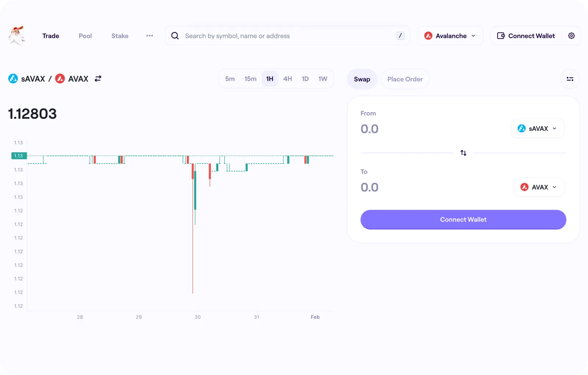This screenshot has height=375, width=588.
Task: Select the 5m chart interval
Action: point(230,79)
